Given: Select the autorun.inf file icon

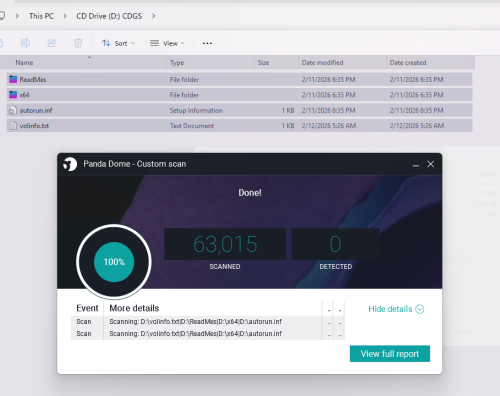Looking at the screenshot, I should click(x=13, y=110).
